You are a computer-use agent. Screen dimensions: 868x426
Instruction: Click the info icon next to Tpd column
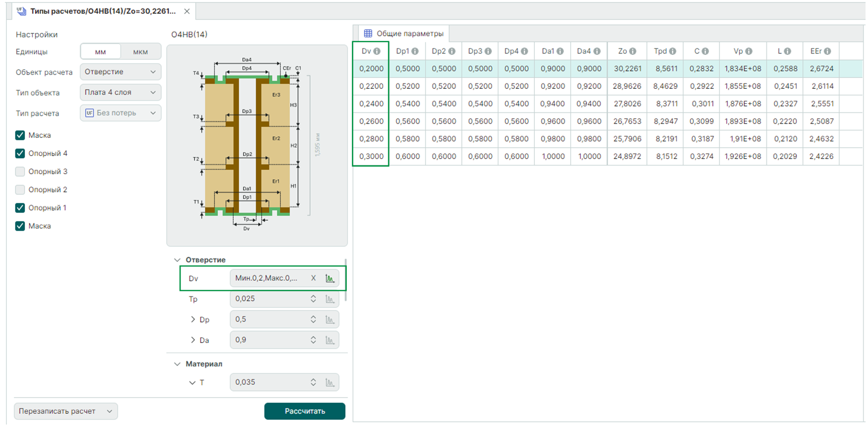tap(673, 51)
